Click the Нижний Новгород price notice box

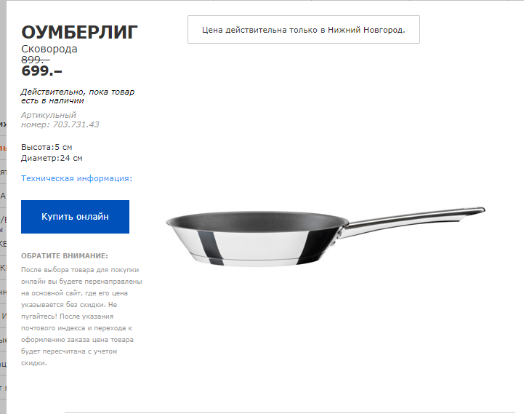click(x=304, y=30)
